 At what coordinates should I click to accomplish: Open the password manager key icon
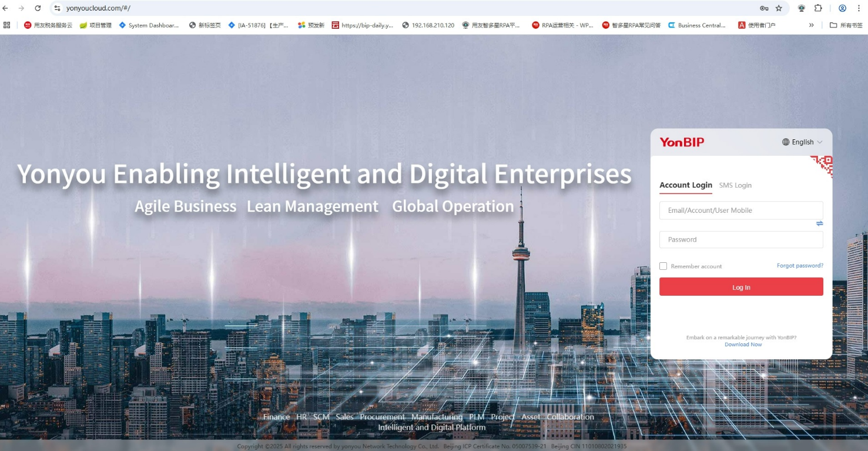pos(763,8)
